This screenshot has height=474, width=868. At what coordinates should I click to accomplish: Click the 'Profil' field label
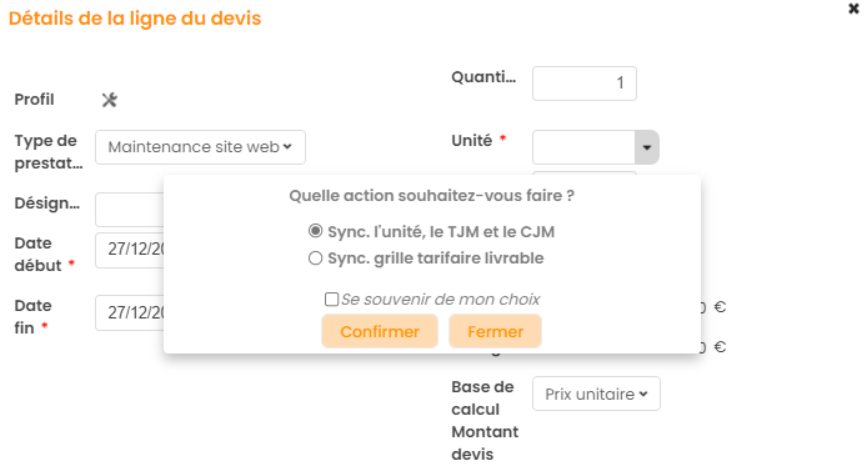pos(34,99)
